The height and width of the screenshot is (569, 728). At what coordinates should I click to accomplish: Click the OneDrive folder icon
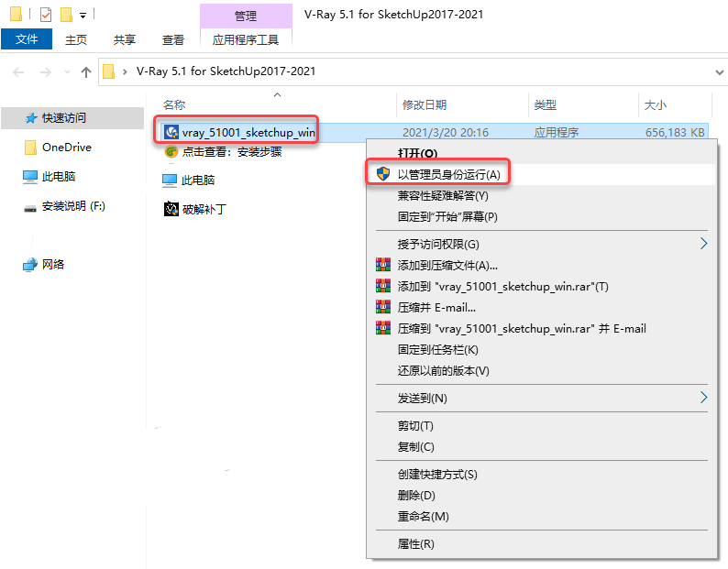(30, 148)
